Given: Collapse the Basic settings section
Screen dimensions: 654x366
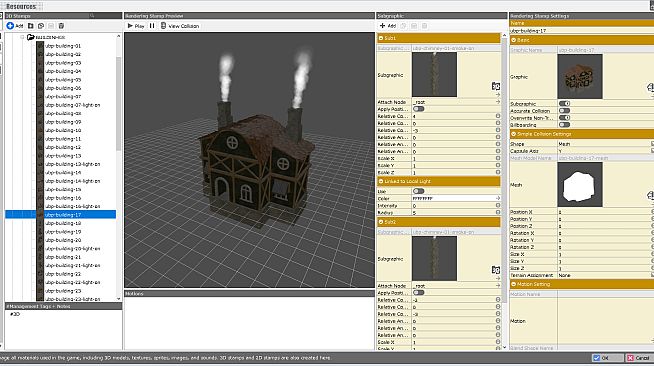Looking at the screenshot, I should click(x=513, y=40).
